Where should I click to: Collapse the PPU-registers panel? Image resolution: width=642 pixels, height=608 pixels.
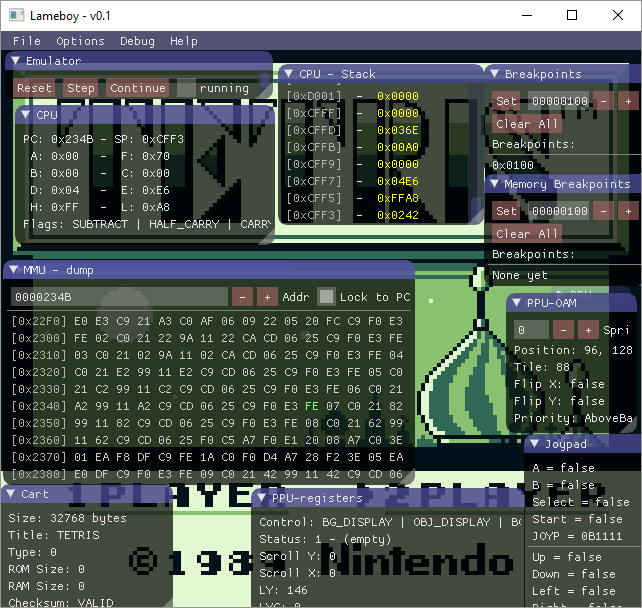[262, 497]
